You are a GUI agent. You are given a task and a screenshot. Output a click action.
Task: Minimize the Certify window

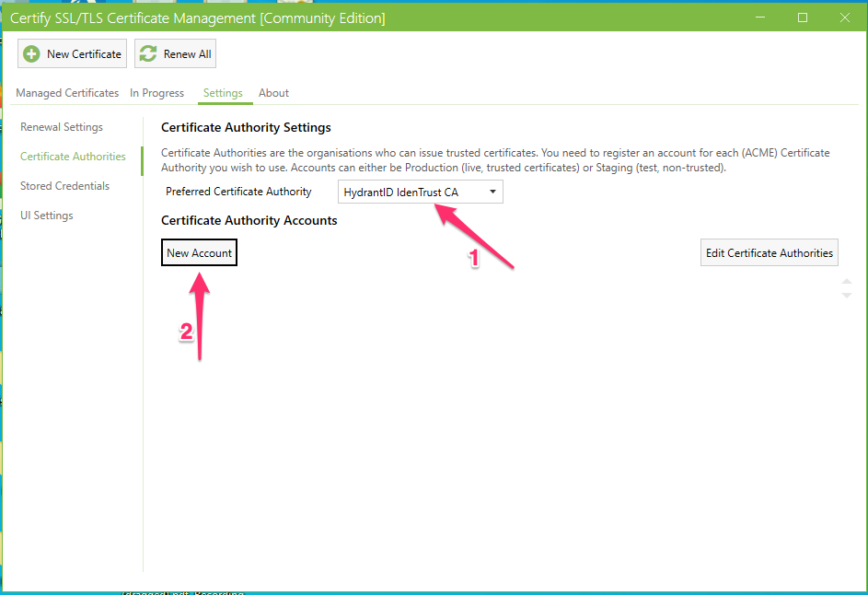pos(760,17)
